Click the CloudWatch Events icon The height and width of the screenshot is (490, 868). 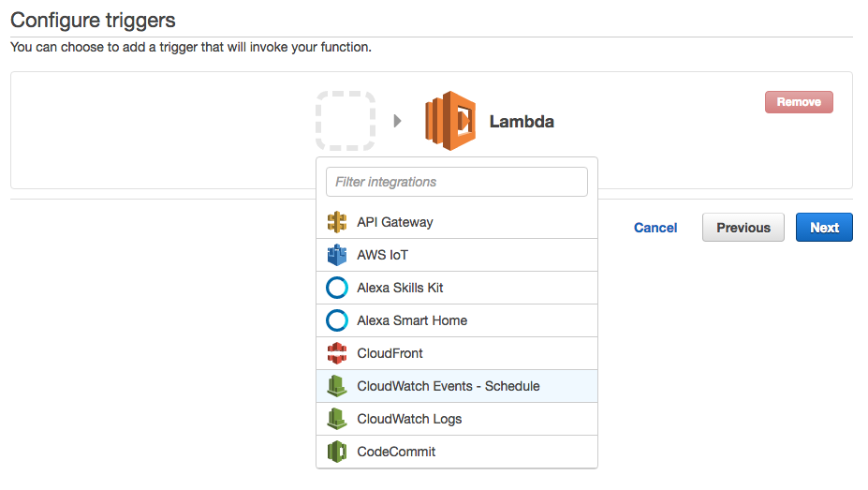(337, 386)
